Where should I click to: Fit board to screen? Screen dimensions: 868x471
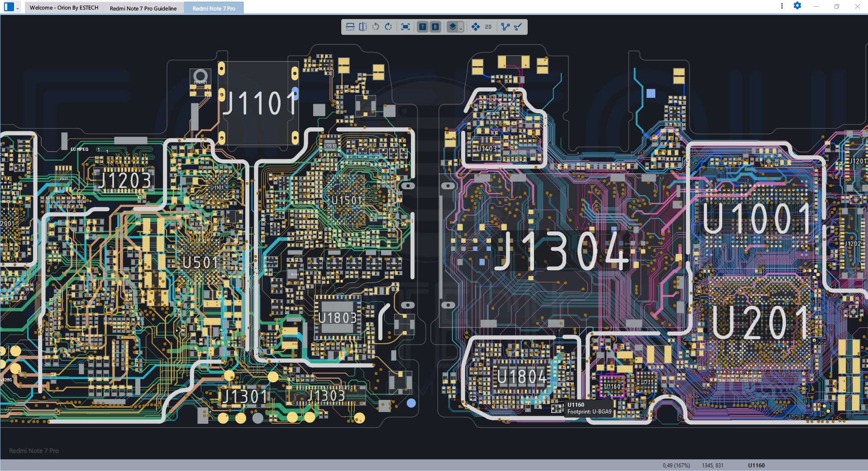[x=405, y=27]
